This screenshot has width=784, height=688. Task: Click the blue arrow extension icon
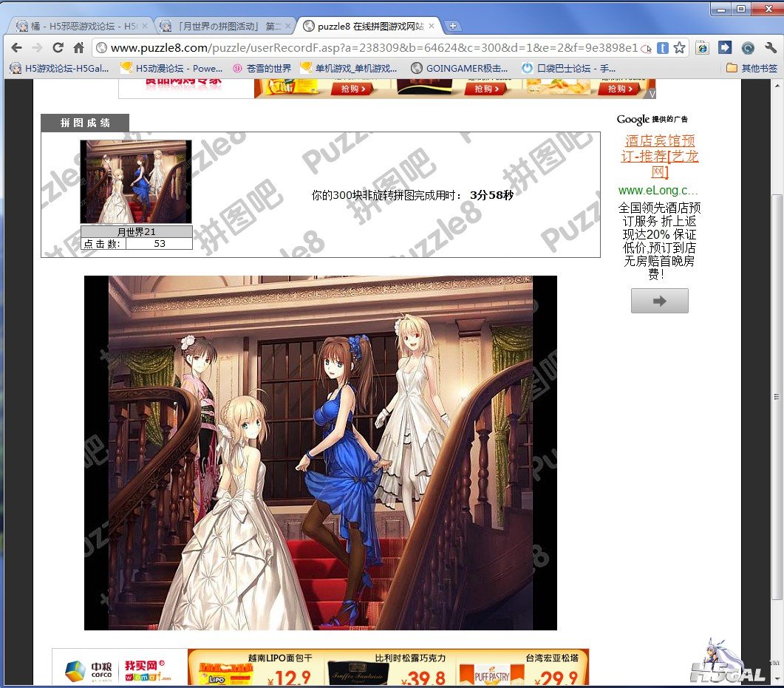point(725,48)
